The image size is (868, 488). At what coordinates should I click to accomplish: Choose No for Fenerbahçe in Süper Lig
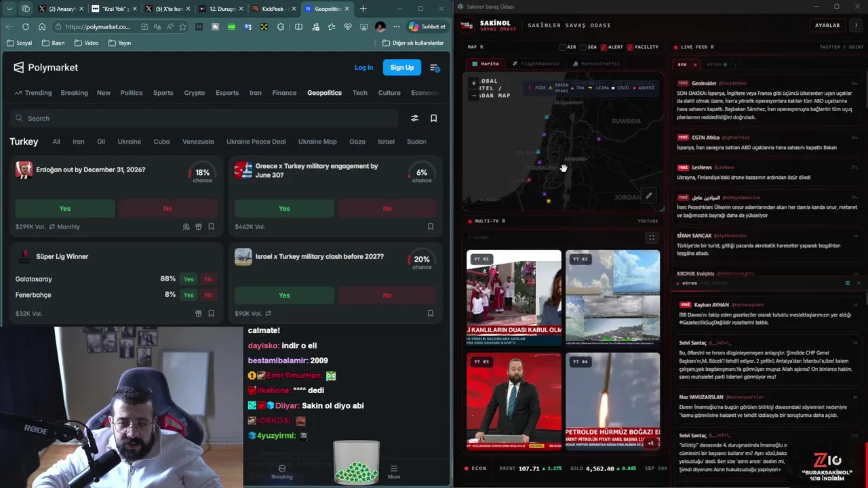208,295
